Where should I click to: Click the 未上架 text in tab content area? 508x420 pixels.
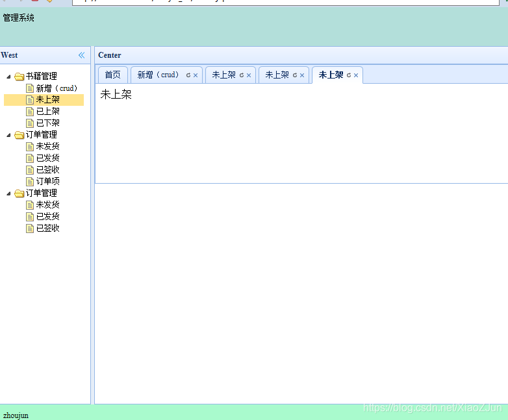coord(116,95)
